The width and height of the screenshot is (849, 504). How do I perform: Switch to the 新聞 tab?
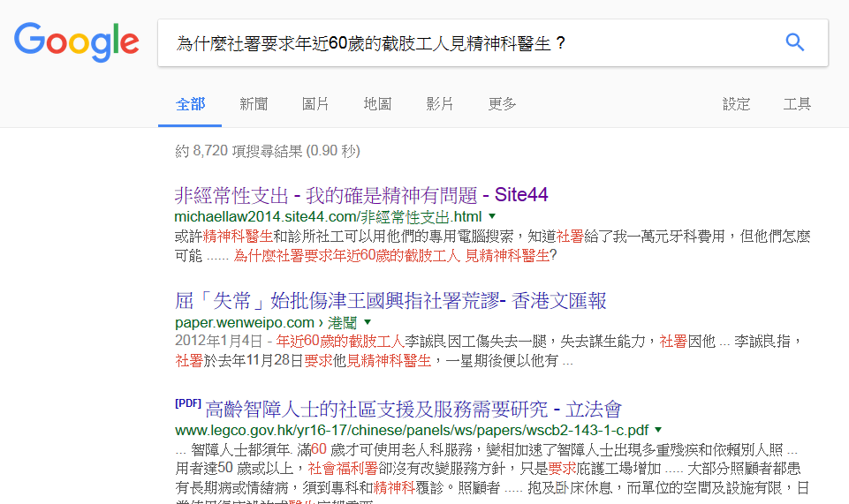(x=254, y=104)
